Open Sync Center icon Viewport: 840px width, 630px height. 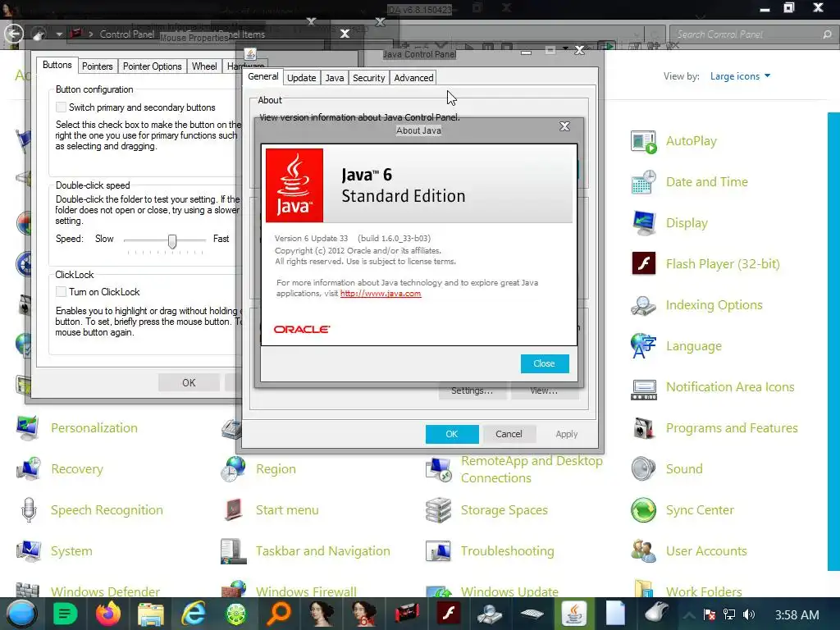(x=643, y=510)
